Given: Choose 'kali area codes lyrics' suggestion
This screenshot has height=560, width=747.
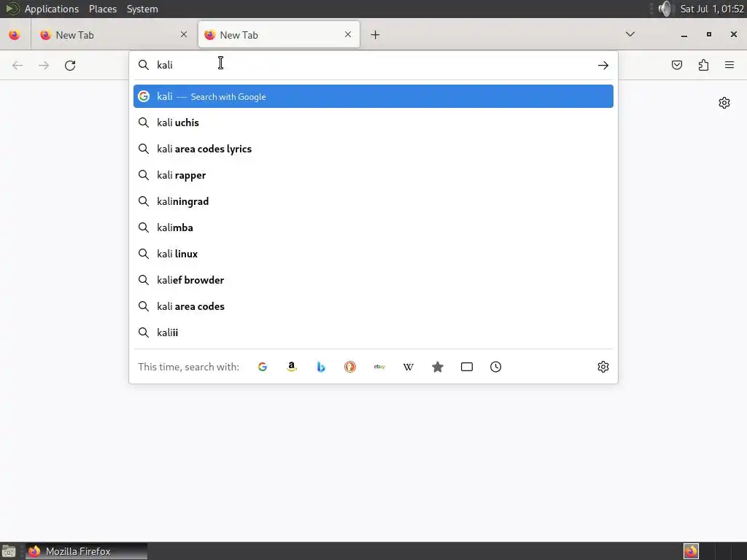Looking at the screenshot, I should tap(373, 149).
